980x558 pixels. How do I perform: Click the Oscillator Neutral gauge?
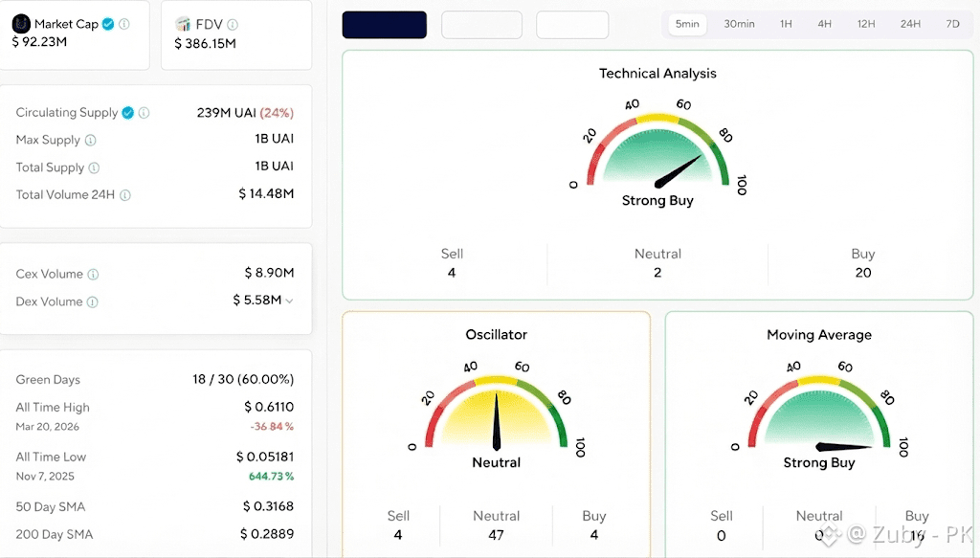tap(497, 415)
